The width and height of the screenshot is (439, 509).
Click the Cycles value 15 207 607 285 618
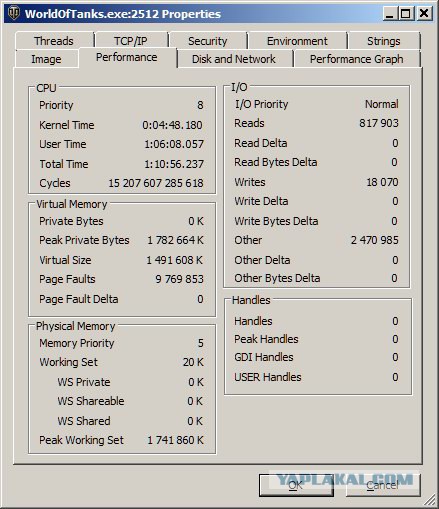pos(156,183)
